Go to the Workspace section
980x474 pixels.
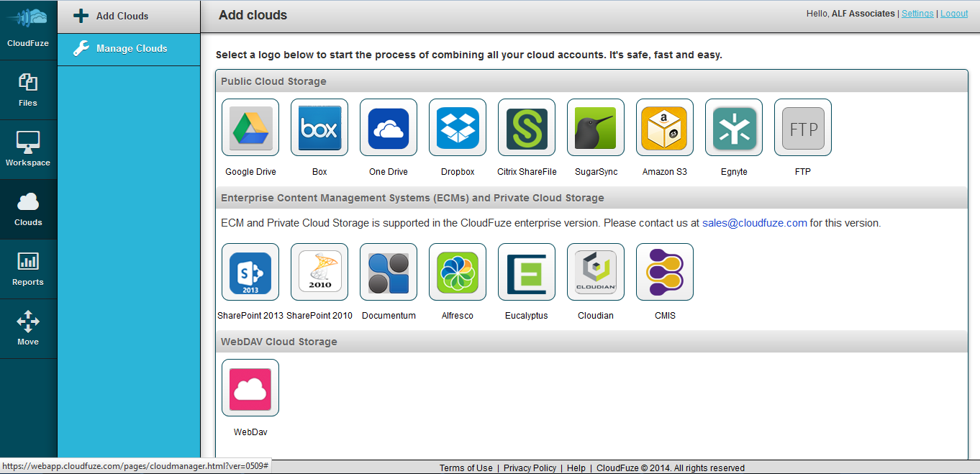(28, 150)
